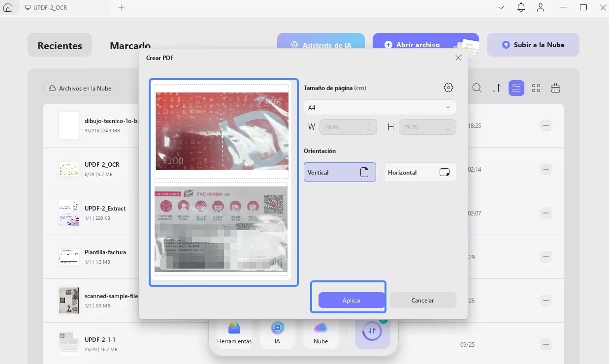The width and height of the screenshot is (609, 364).
Task: Open scanned-sample-file thumbnail
Action: [68, 301]
